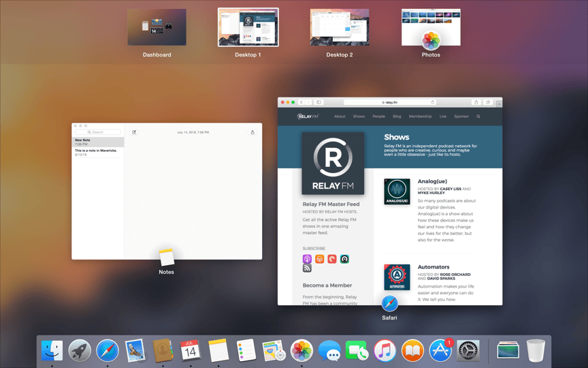Click the new tab plus button in Safari
The width and height of the screenshot is (588, 368).
coord(499,104)
